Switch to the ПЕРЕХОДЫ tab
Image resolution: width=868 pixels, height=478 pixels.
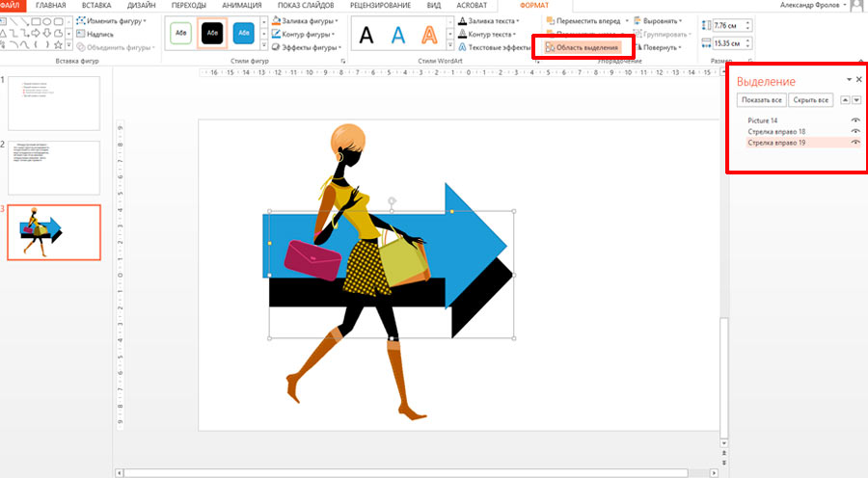click(x=189, y=5)
